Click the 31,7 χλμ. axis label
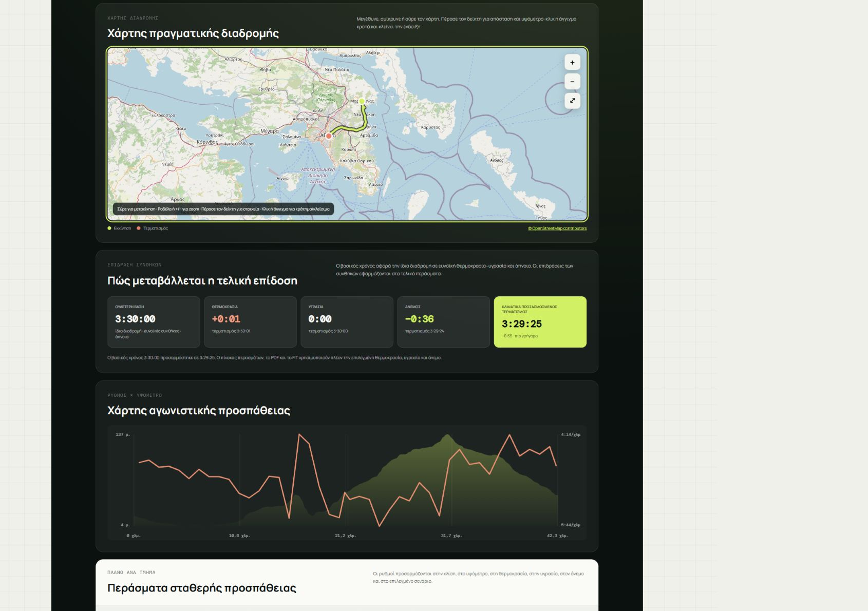Screen dimensions: 868x611 (451, 536)
